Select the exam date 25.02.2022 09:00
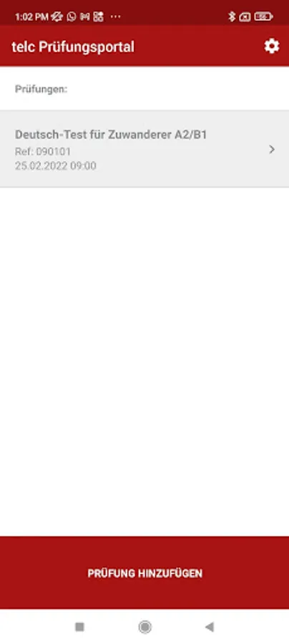This screenshot has height=644, width=289. 56,166
